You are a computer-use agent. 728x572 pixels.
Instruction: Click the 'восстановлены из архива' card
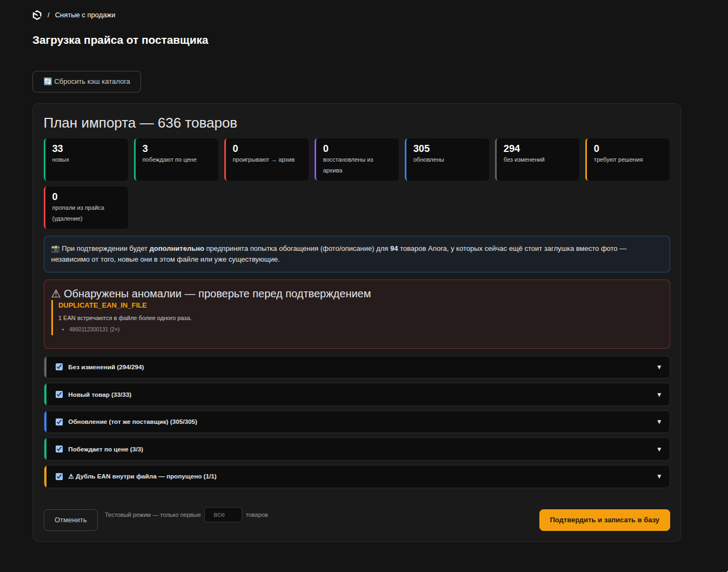point(357,159)
